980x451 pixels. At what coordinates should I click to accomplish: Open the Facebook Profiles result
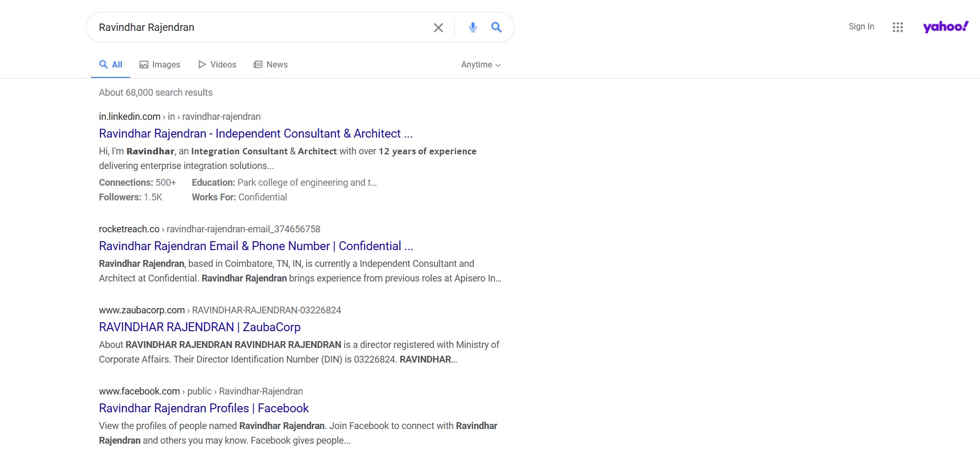(204, 409)
